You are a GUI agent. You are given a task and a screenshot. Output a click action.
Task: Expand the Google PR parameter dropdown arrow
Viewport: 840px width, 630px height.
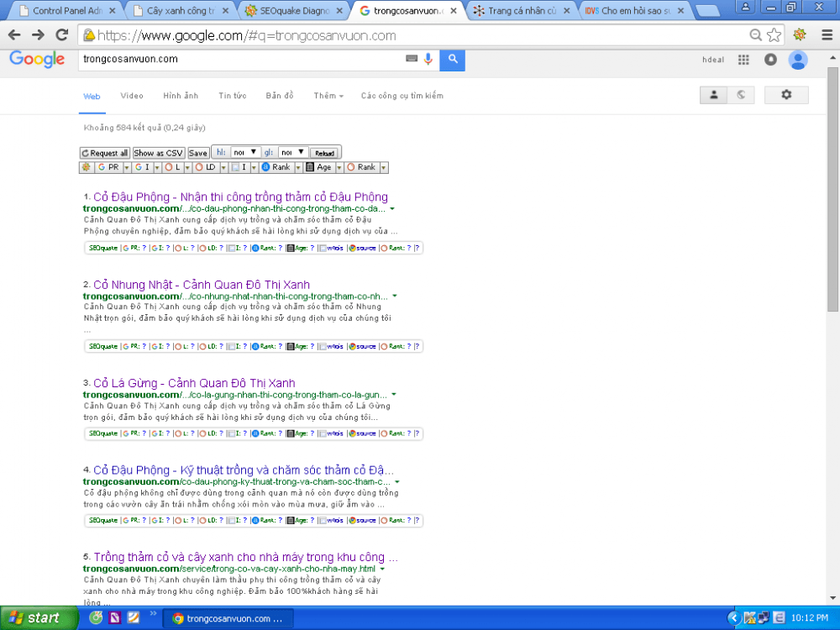tap(127, 168)
